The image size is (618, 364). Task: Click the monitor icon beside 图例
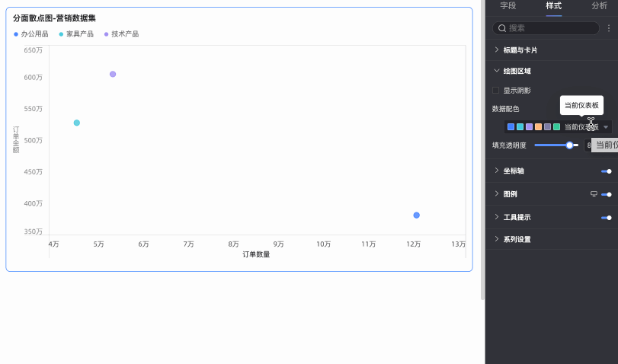594,194
